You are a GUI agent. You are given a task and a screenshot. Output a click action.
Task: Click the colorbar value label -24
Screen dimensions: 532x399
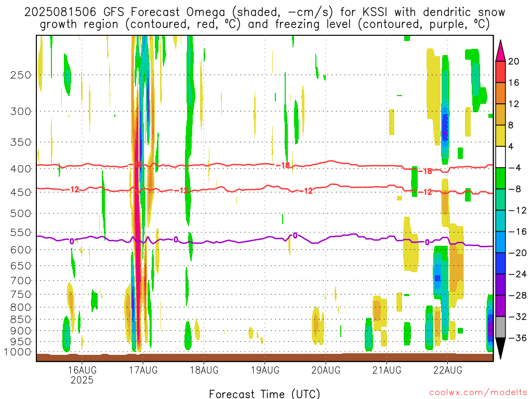[x=517, y=274]
